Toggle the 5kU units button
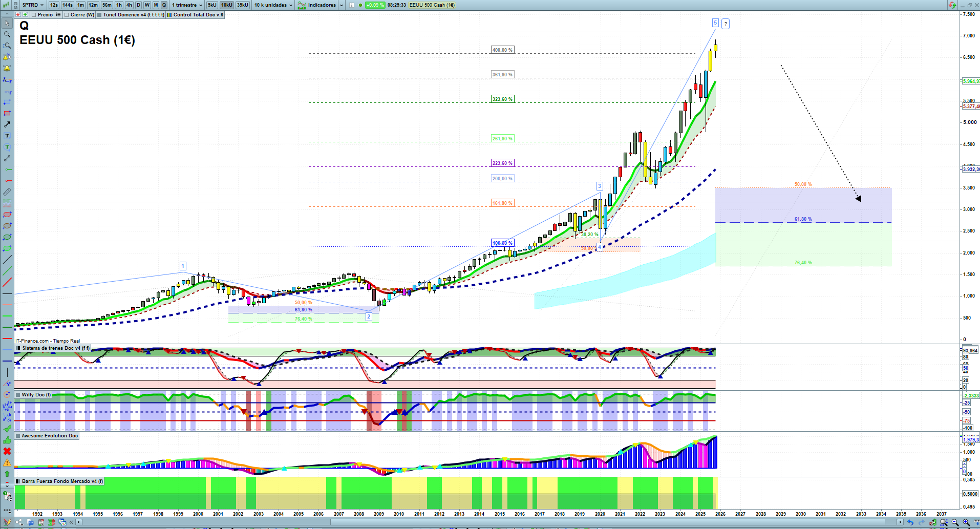980x529 pixels. coord(212,5)
